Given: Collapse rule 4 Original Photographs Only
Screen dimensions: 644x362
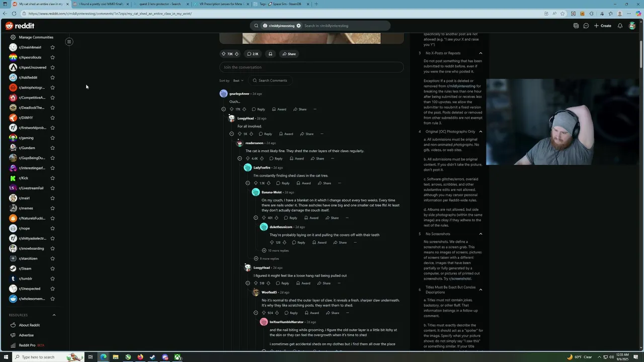Looking at the screenshot, I should pos(480,132).
